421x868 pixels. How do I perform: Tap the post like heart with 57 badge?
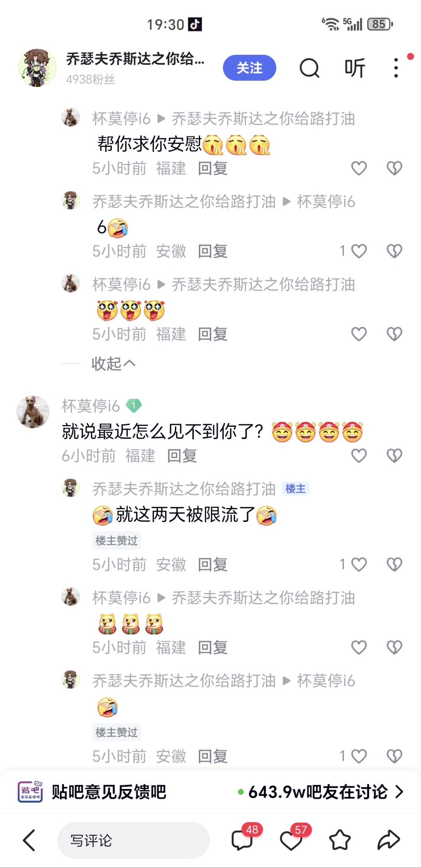pyautogui.click(x=291, y=840)
